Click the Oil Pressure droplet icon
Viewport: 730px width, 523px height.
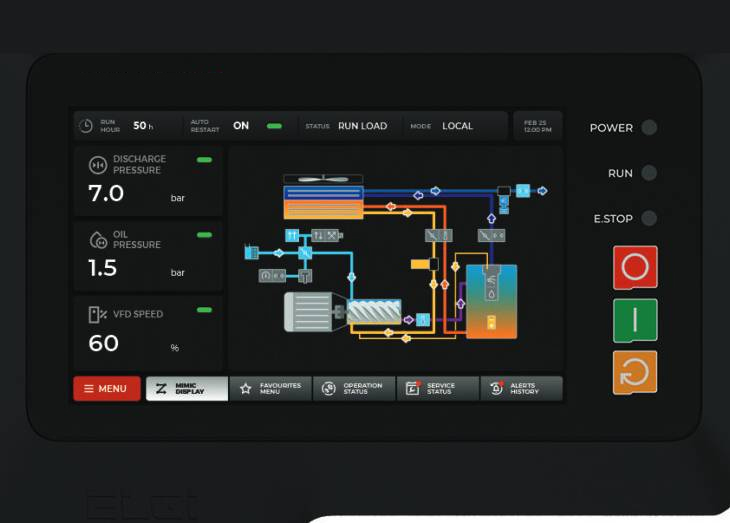pyautogui.click(x=98, y=240)
